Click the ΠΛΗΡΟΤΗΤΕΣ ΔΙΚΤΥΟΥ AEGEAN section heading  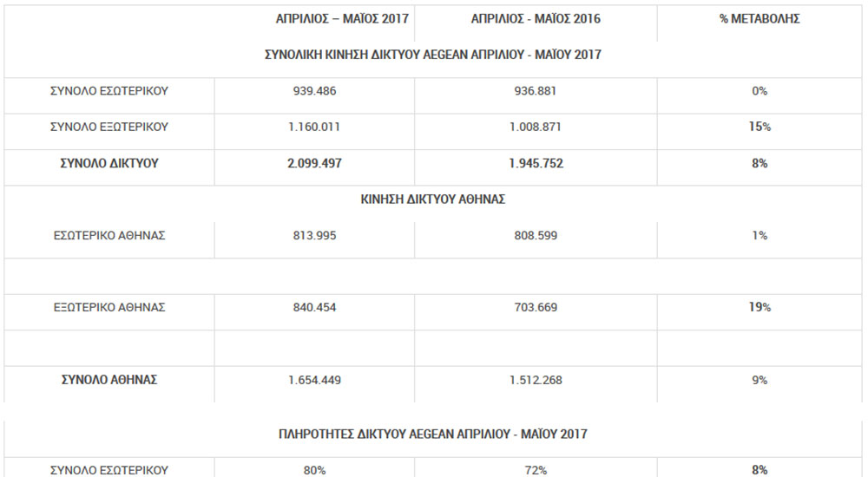tap(433, 434)
